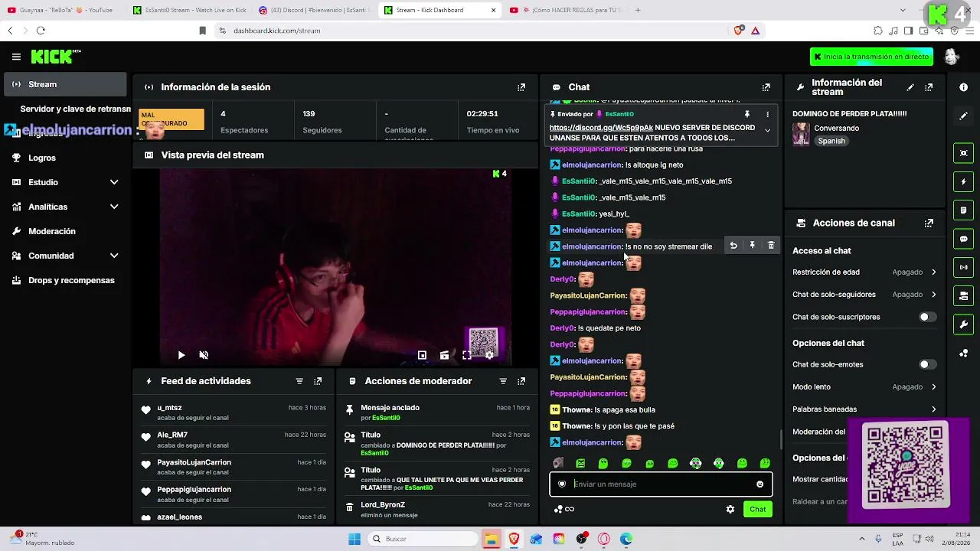Toggle the lightning activity feed widget in right sidebar
Viewport: 980px width, 551px height.
[963, 182]
